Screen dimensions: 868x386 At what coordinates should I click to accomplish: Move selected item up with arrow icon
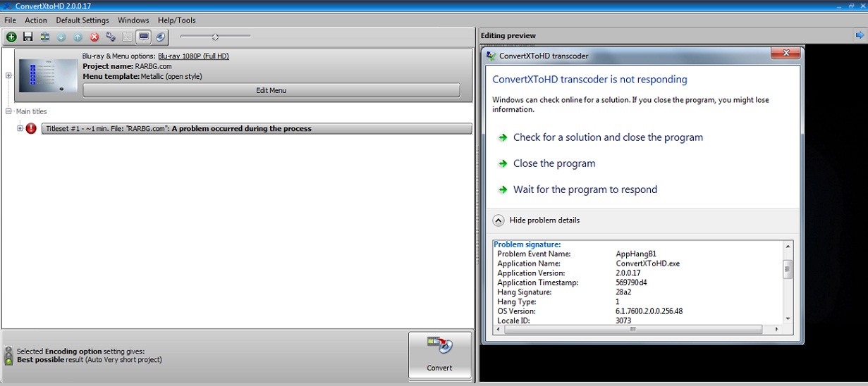tap(78, 37)
